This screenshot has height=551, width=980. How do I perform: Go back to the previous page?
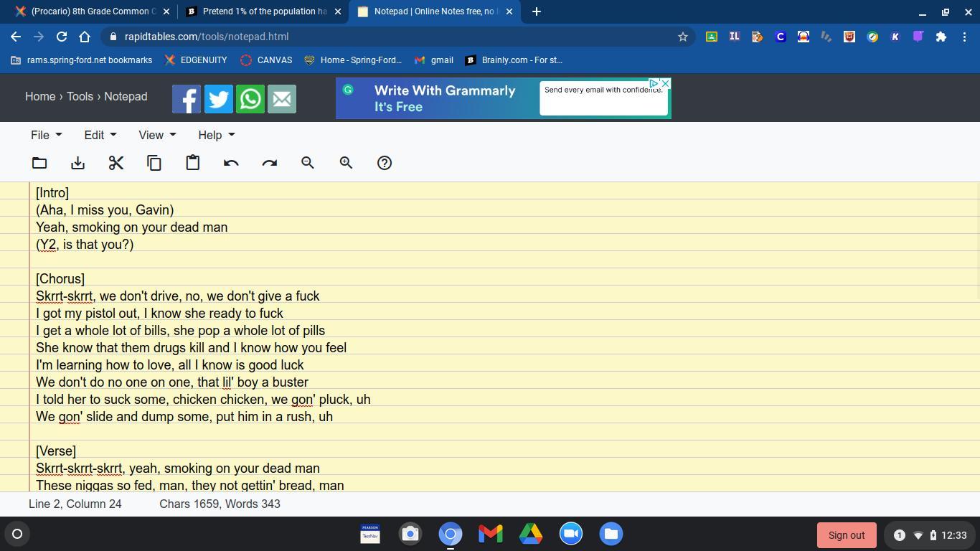(16, 37)
